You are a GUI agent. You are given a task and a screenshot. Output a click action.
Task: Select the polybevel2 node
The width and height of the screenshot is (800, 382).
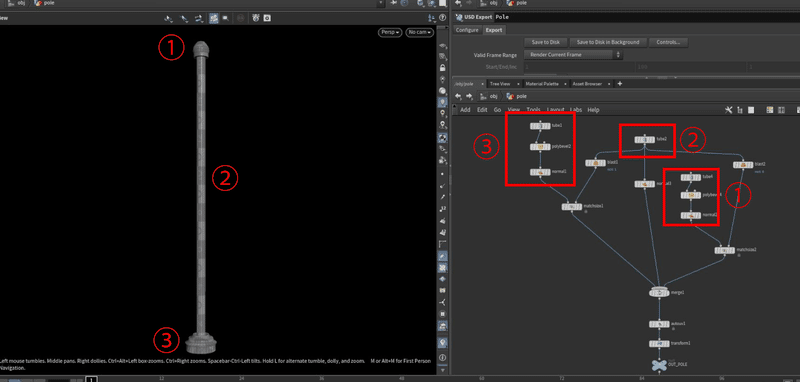(x=540, y=147)
